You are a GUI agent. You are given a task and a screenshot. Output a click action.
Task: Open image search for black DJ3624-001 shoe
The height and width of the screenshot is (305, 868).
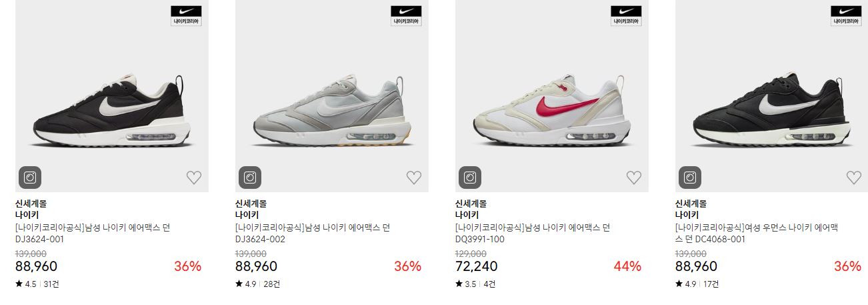30,178
